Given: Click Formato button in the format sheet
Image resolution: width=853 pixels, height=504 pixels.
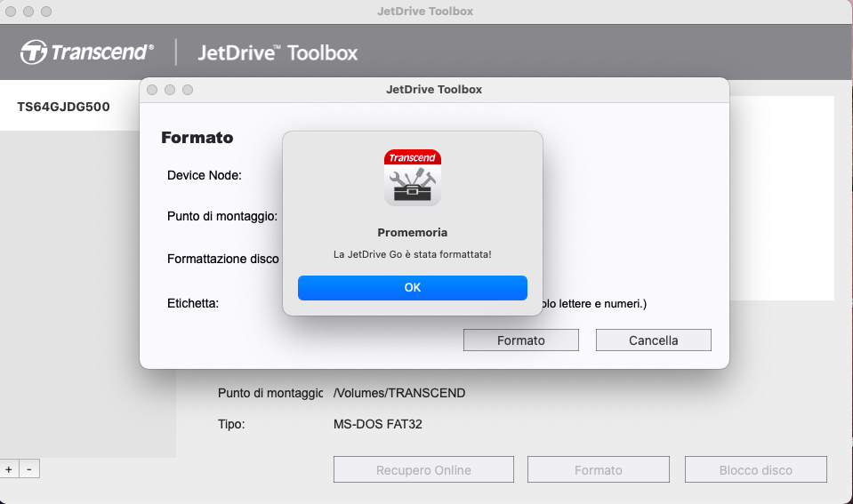Looking at the screenshot, I should [520, 340].
